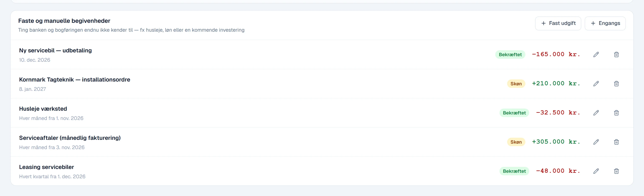The height and width of the screenshot is (196, 644).
Task: Click Skøn badge on Serviceaftaler row
Action: [x=516, y=142]
